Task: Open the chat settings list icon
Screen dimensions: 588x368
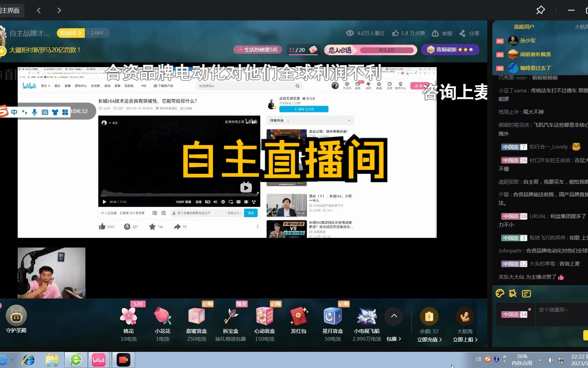Action: (x=526, y=293)
